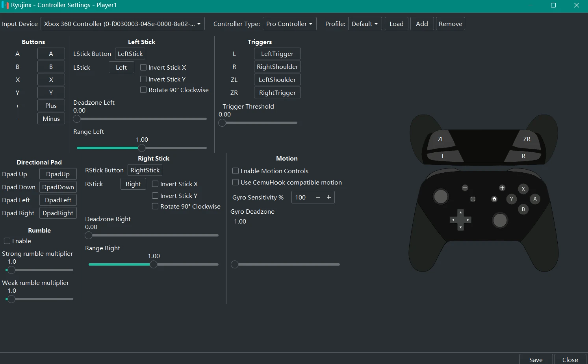Open the Controller Type dropdown
Screen dimensions: 588x364
[289, 24]
